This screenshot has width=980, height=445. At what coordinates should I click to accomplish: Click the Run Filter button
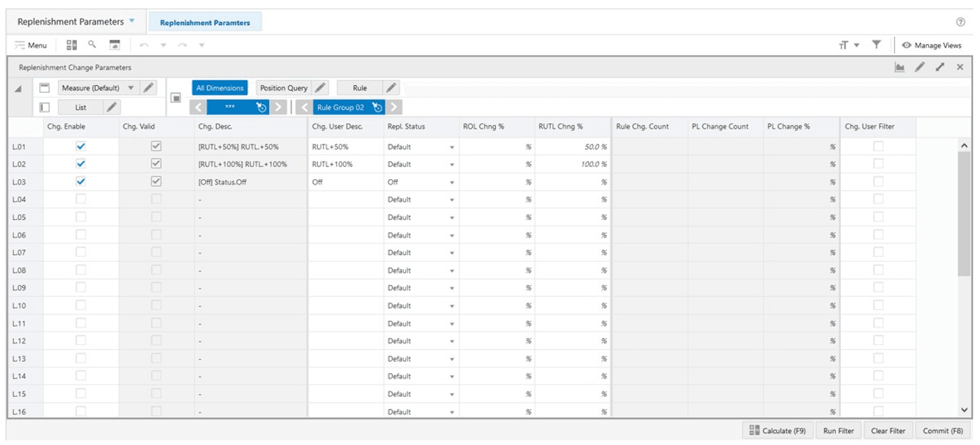[x=838, y=430]
